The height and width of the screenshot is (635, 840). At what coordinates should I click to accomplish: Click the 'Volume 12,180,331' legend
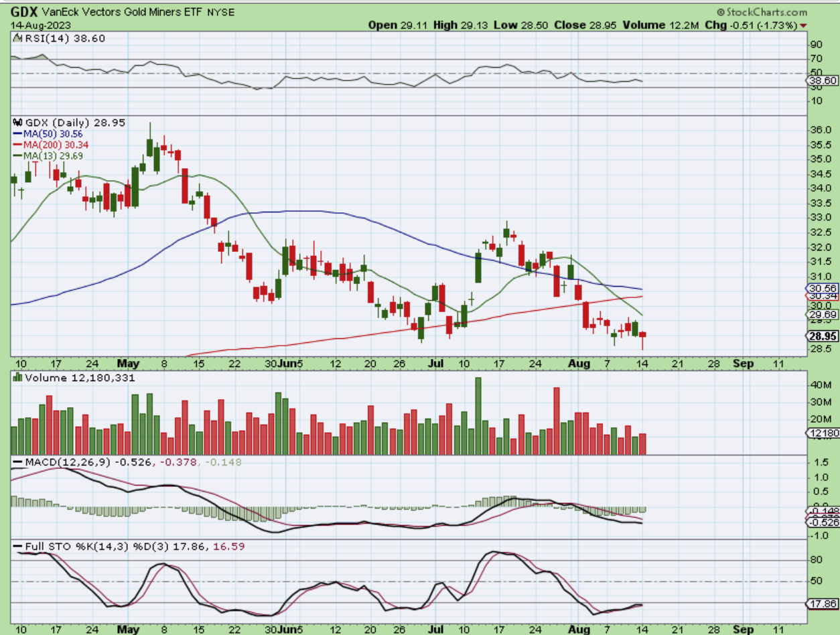[74, 378]
